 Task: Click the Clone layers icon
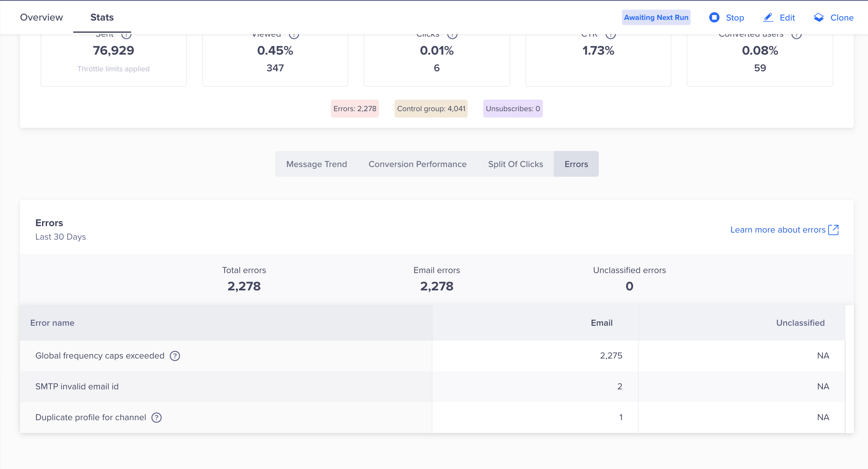(819, 17)
